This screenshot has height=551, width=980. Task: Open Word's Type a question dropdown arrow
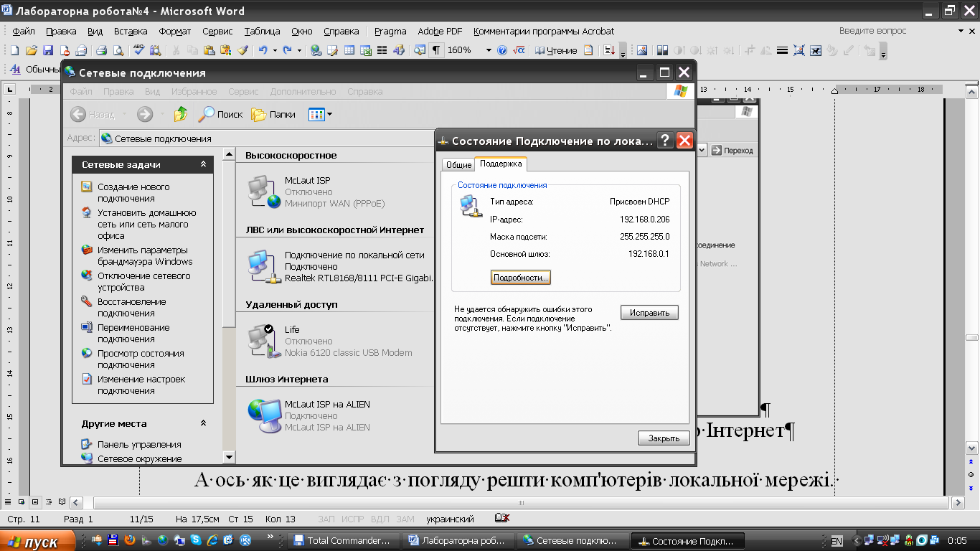(961, 32)
